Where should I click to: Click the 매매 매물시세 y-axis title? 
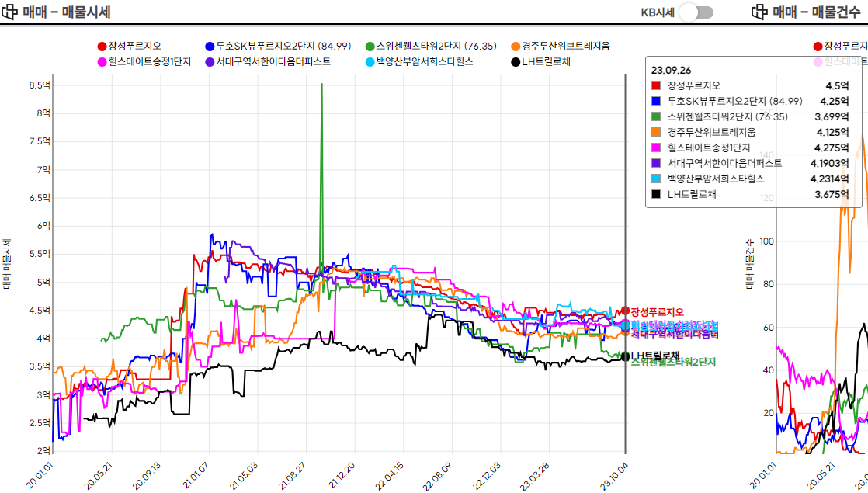7,265
